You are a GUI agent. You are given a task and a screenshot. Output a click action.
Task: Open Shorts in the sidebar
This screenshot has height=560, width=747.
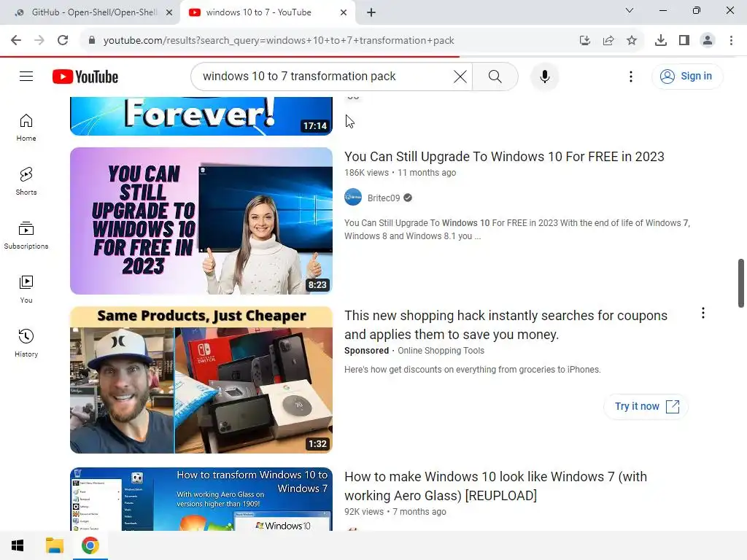coord(26,182)
